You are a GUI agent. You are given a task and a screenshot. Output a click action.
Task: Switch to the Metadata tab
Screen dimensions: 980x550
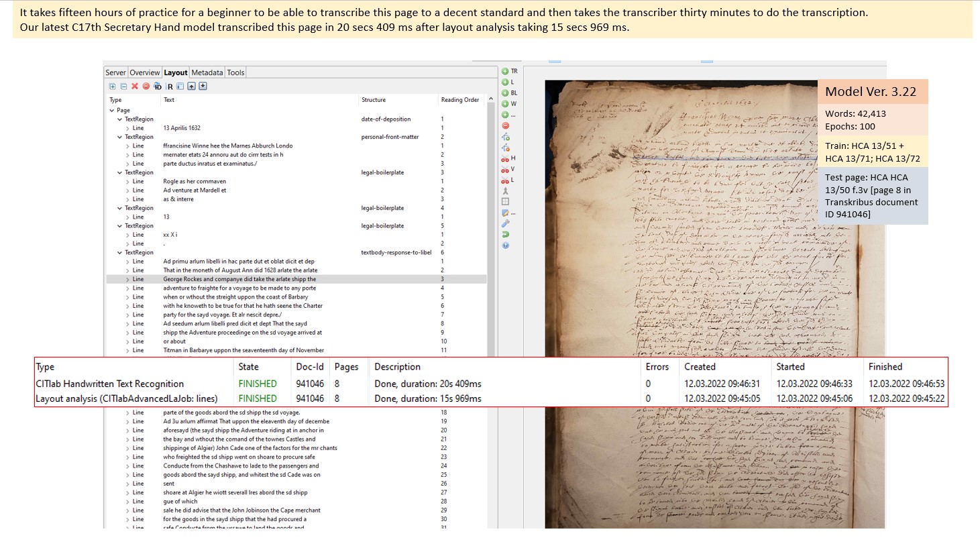pos(207,72)
